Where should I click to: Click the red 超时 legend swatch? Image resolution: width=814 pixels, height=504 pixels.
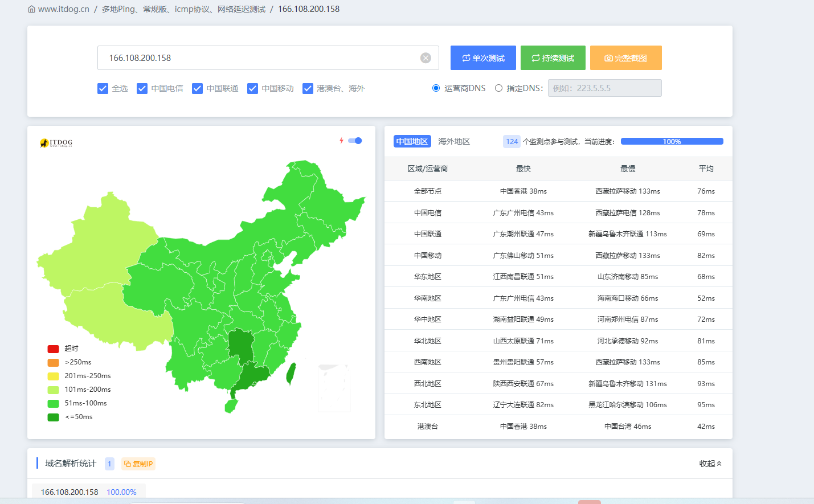point(53,349)
